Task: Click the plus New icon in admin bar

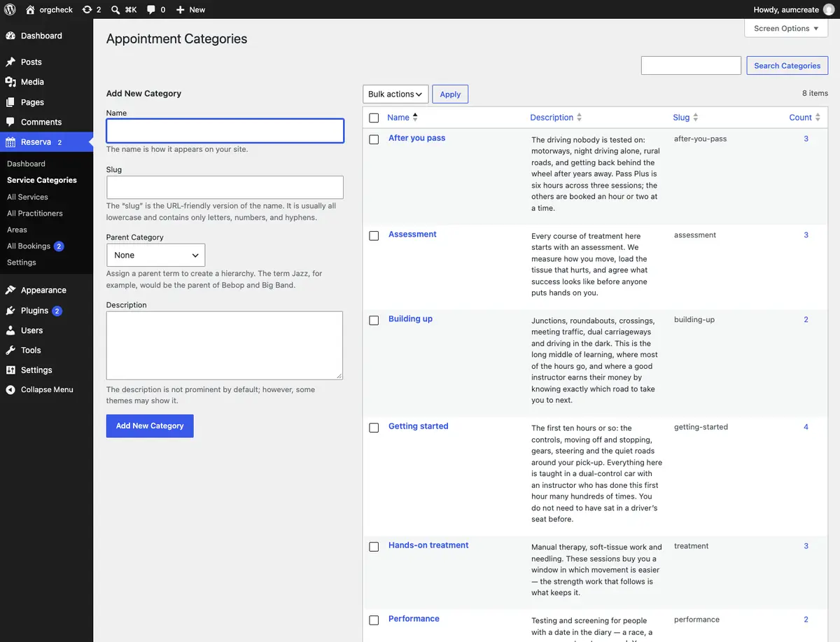Action: click(x=180, y=10)
